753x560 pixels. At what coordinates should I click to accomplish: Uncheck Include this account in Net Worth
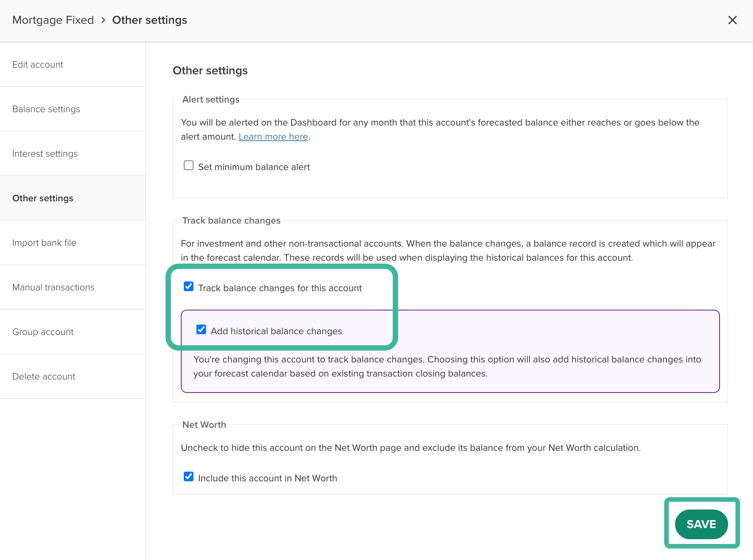[x=189, y=476]
